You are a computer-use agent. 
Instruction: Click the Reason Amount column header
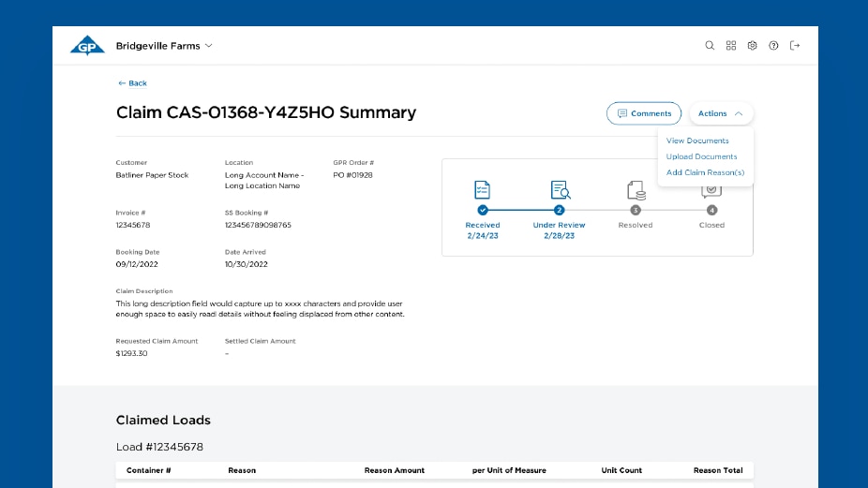click(394, 470)
